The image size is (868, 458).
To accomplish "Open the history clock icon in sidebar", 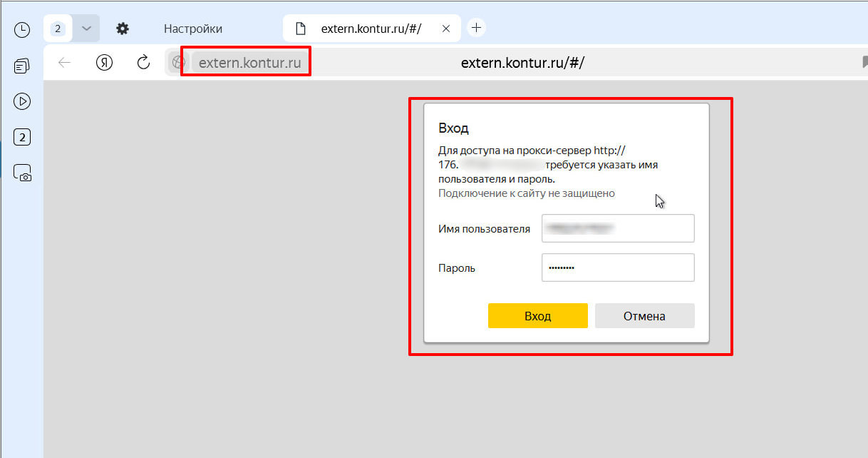I will (x=22, y=29).
